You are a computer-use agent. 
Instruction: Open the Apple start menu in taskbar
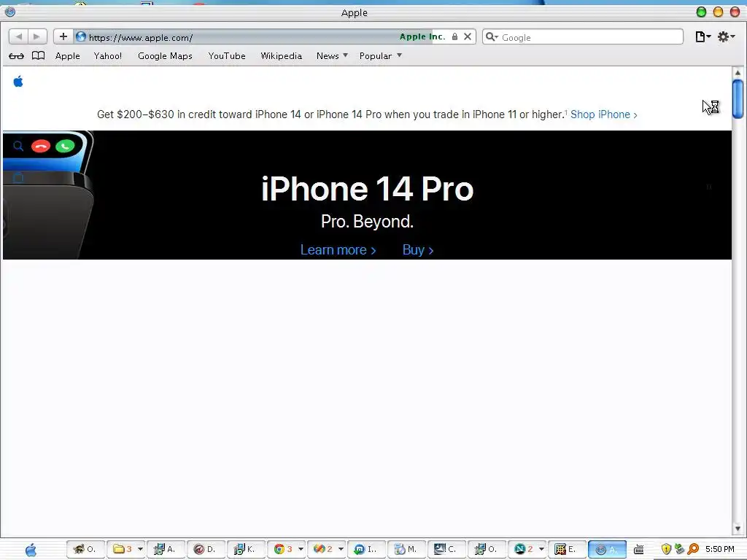tap(31, 550)
